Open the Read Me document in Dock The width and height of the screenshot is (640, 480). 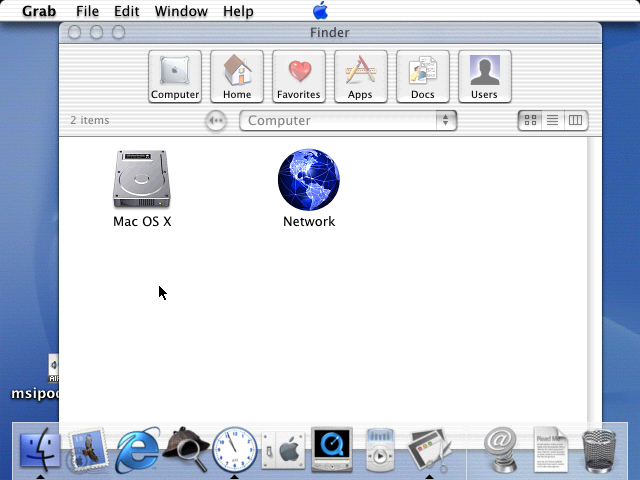(551, 450)
